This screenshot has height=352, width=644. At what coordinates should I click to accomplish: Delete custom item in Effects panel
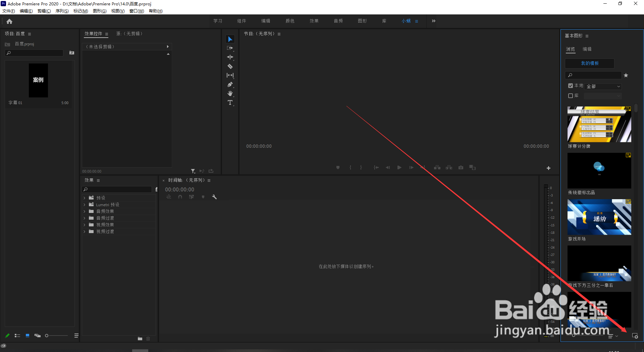pyautogui.click(x=148, y=339)
